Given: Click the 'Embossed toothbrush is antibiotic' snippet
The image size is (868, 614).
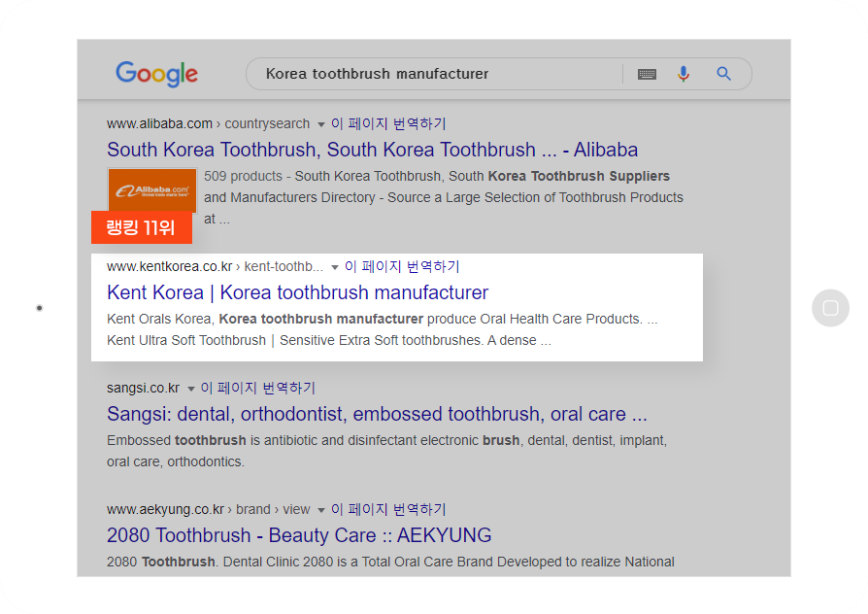Looking at the screenshot, I should tap(387, 451).
